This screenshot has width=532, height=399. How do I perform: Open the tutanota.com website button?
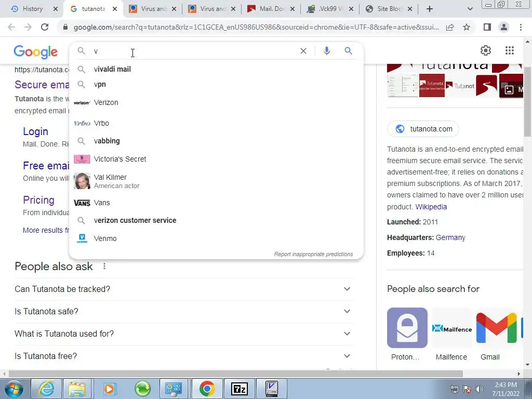click(x=423, y=129)
